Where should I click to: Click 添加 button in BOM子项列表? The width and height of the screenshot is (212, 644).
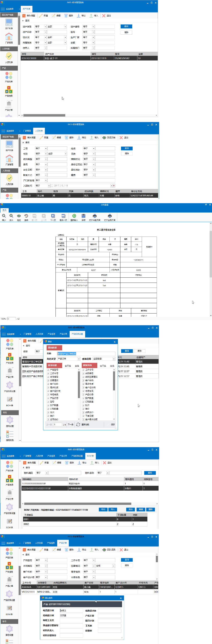point(131,509)
